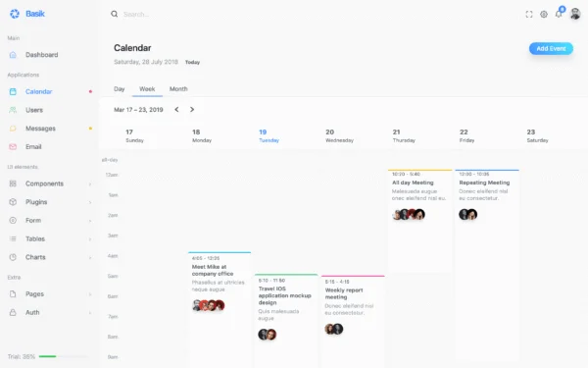This screenshot has width=588, height=368.
Task: Expand the Tables submenu chevron
Action: click(90, 239)
